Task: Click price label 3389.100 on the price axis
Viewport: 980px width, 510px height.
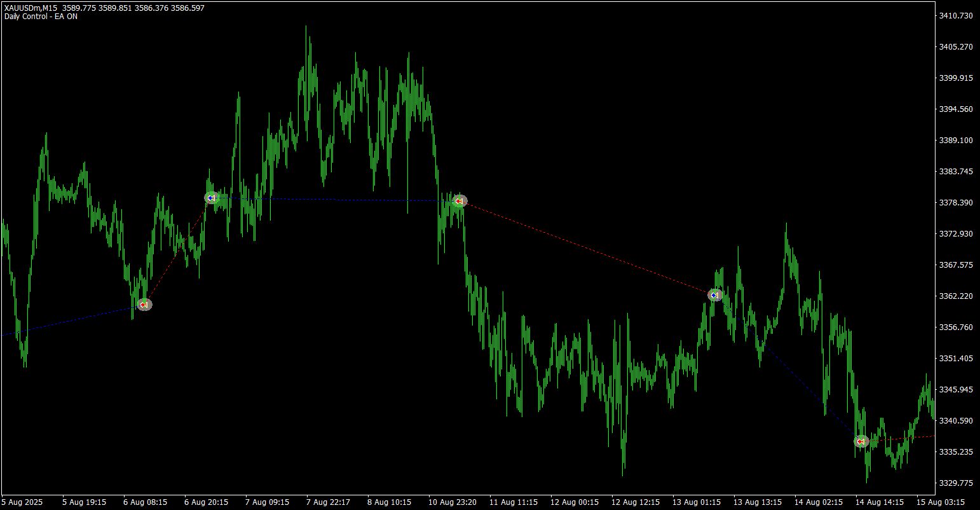Action: (x=956, y=140)
